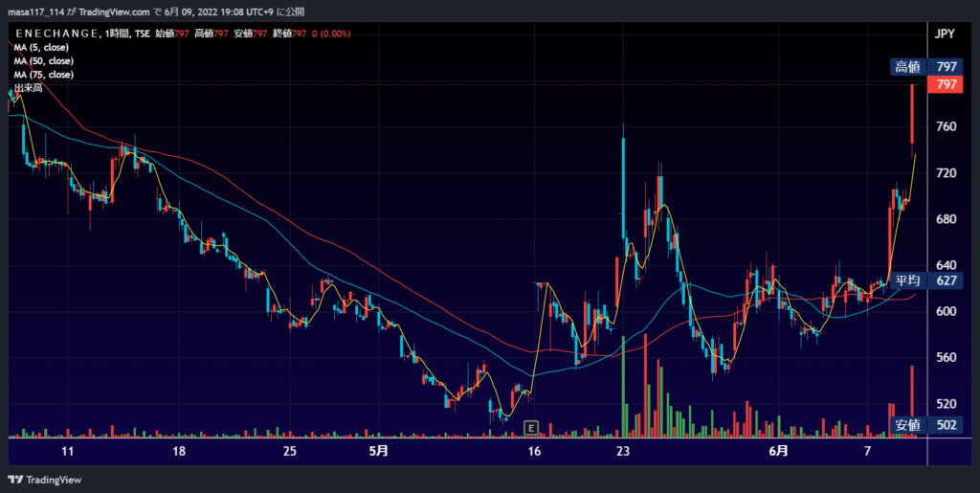
Task: Click the red current price 797 tag
Action: pos(945,84)
